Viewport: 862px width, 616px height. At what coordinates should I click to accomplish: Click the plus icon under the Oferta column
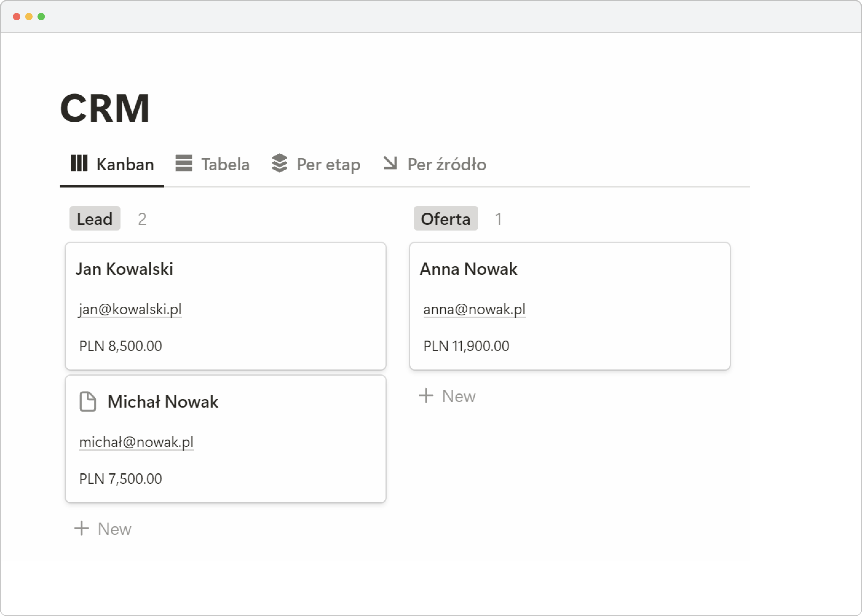[426, 396]
